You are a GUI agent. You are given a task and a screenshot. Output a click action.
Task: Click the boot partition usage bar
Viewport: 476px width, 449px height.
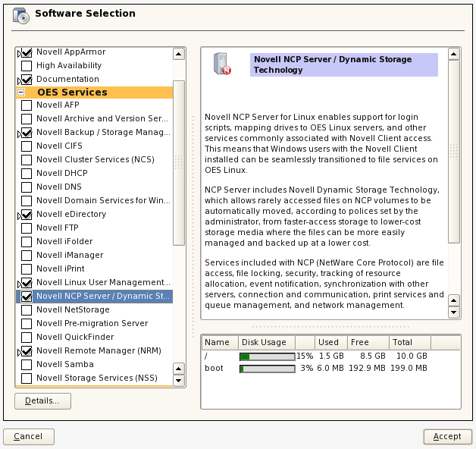tap(268, 369)
